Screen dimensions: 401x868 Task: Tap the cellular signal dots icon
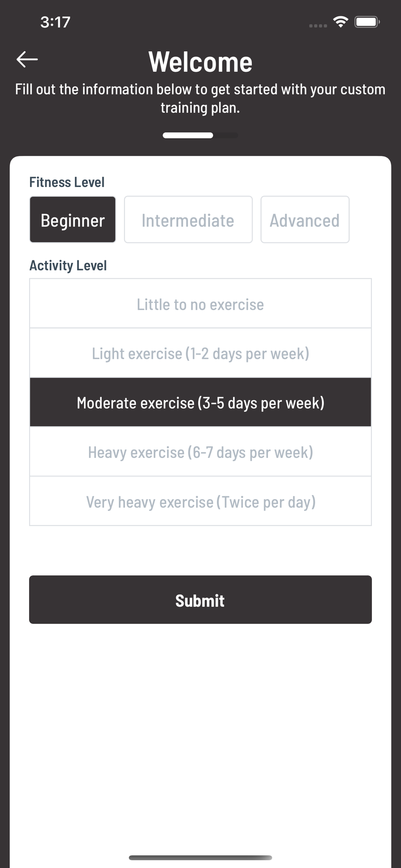[318, 26]
